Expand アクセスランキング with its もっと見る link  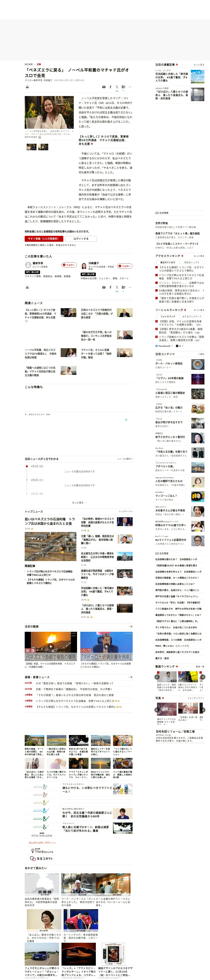pyautogui.click(x=199, y=256)
